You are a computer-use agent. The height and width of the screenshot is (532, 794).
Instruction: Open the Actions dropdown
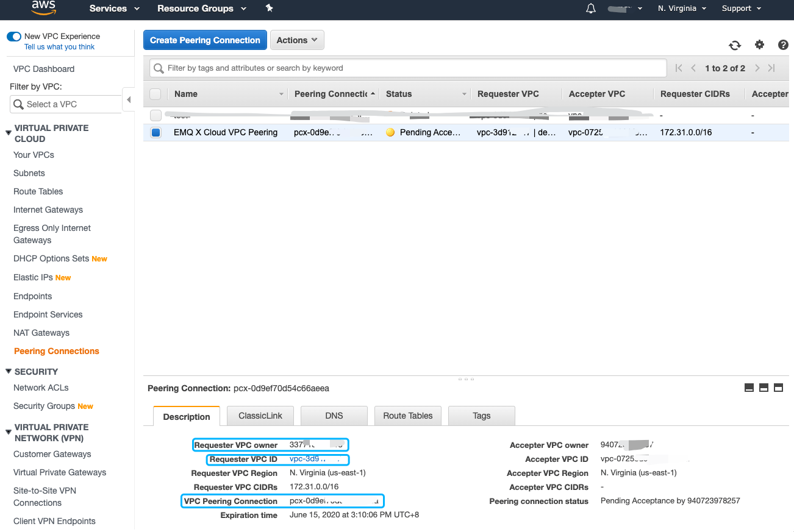(297, 40)
